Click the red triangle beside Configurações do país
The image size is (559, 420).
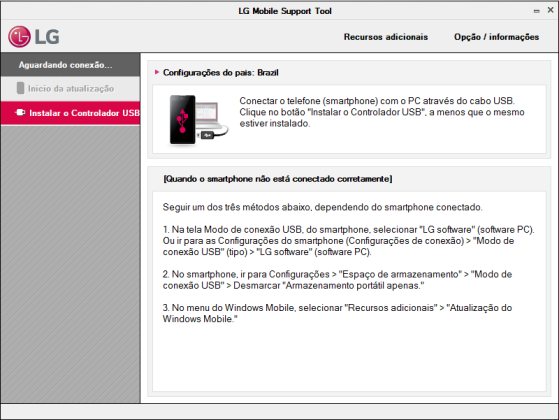click(157, 72)
